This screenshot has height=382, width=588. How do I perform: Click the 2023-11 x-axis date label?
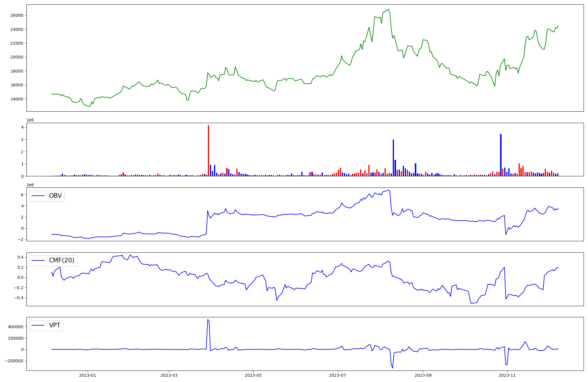coord(507,375)
